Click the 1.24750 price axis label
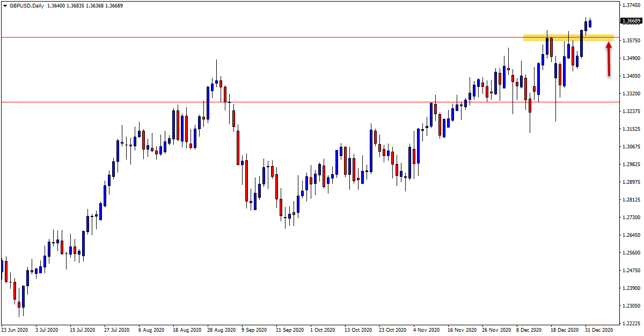The width and height of the screenshot is (644, 336). coord(631,270)
